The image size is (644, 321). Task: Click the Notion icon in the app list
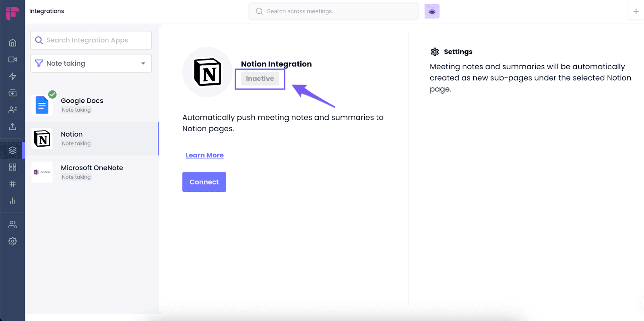click(x=42, y=139)
